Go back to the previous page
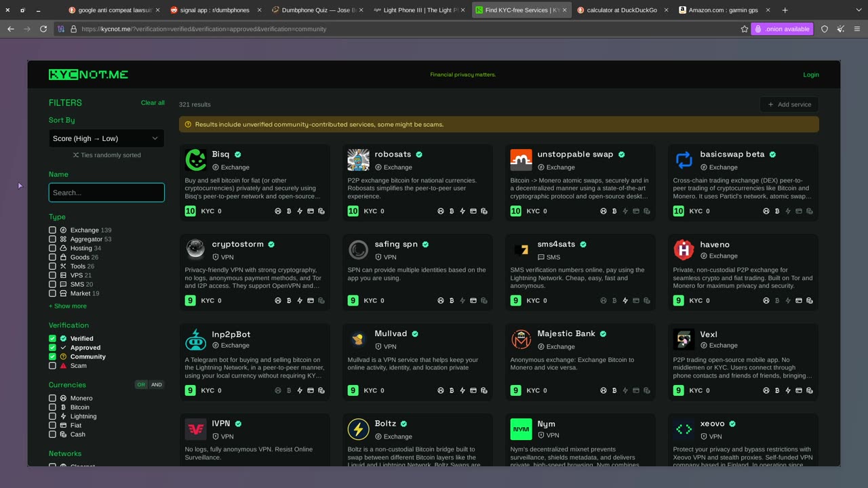Viewport: 868px width, 488px height. (11, 29)
